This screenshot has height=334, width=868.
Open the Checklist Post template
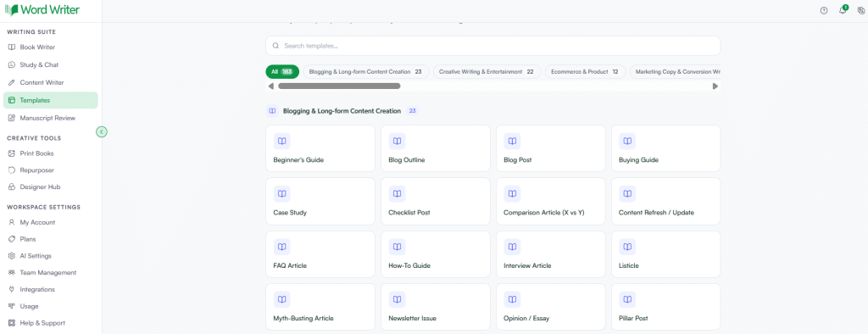[435, 201]
